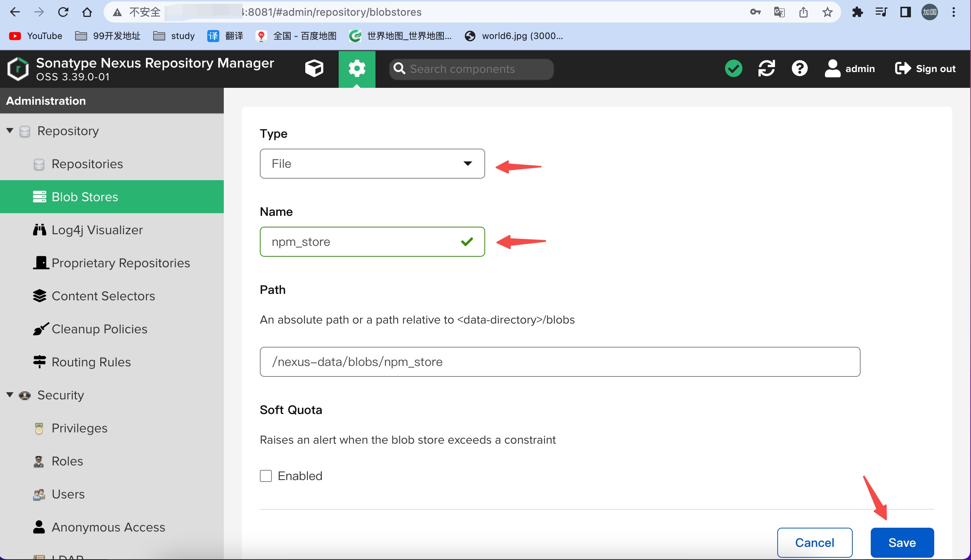This screenshot has height=560, width=971.
Task: Click the not-secure warning triangle icon
Action: (117, 12)
